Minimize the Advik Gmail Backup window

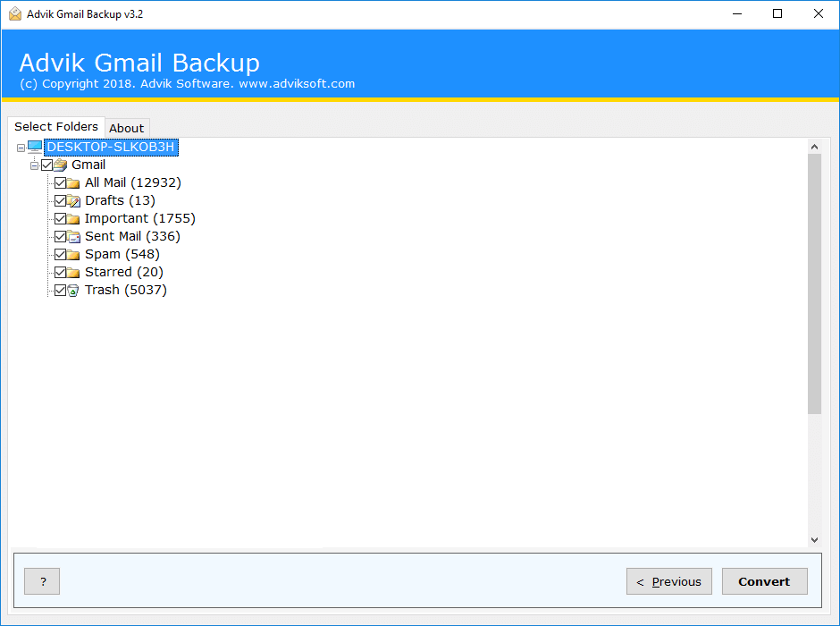coord(737,14)
